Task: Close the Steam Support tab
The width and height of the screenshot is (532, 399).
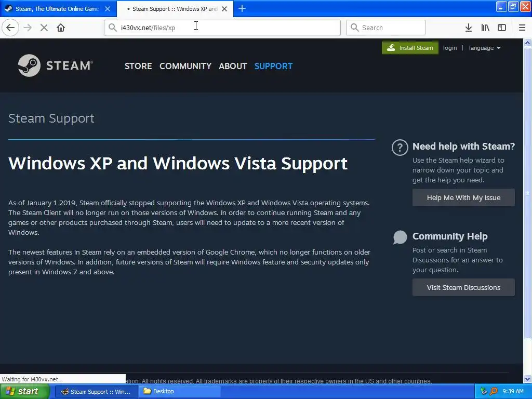Action: click(x=224, y=9)
